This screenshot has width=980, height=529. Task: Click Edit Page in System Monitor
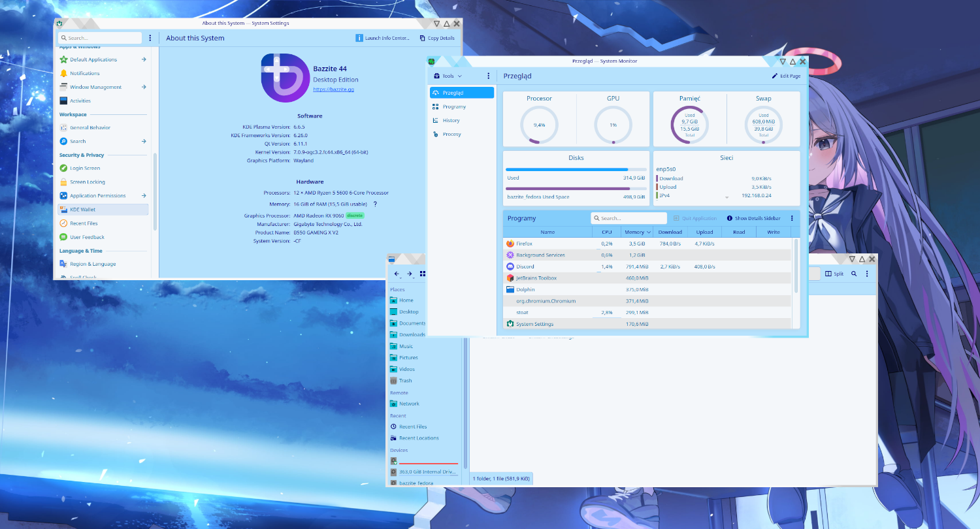tap(786, 76)
